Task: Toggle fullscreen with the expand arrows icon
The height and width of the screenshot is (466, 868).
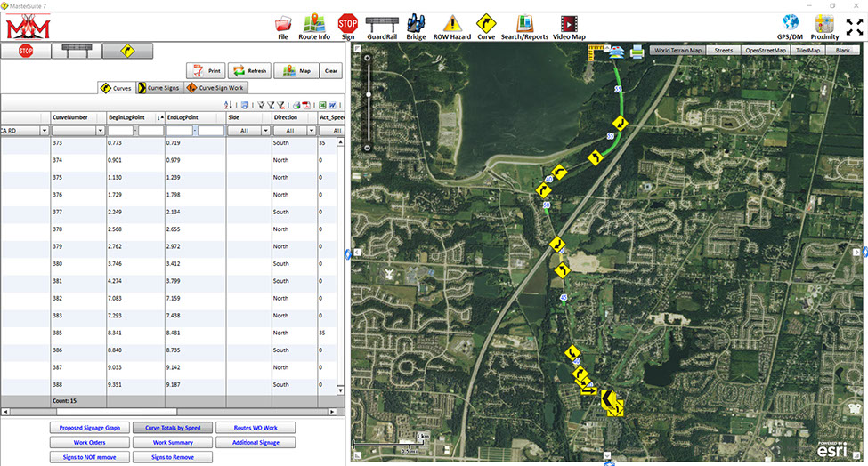Action: pos(854,27)
